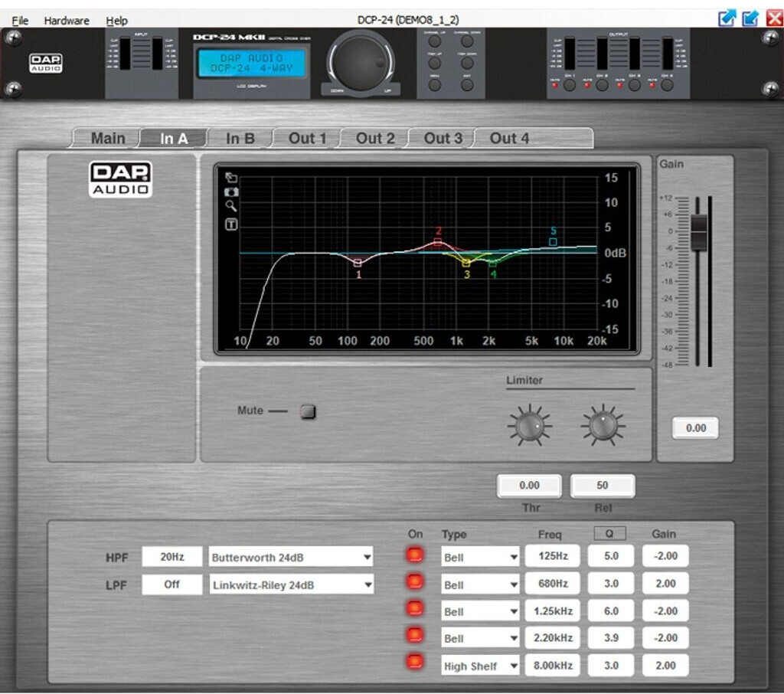Open the LPF Linkwitz-Riley 24dB dropdown
The image size is (784, 694).
(291, 585)
